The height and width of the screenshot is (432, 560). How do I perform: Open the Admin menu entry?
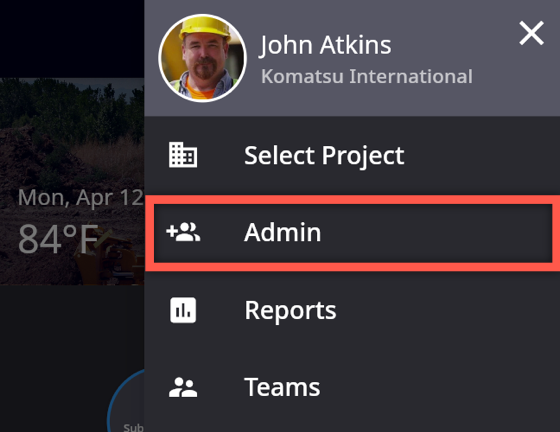352,233
